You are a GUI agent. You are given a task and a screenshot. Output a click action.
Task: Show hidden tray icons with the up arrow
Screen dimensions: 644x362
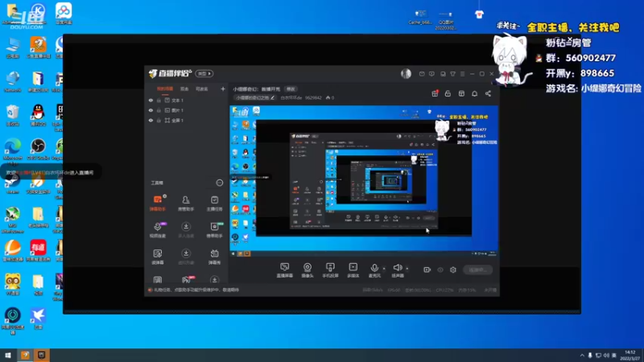tap(582, 356)
